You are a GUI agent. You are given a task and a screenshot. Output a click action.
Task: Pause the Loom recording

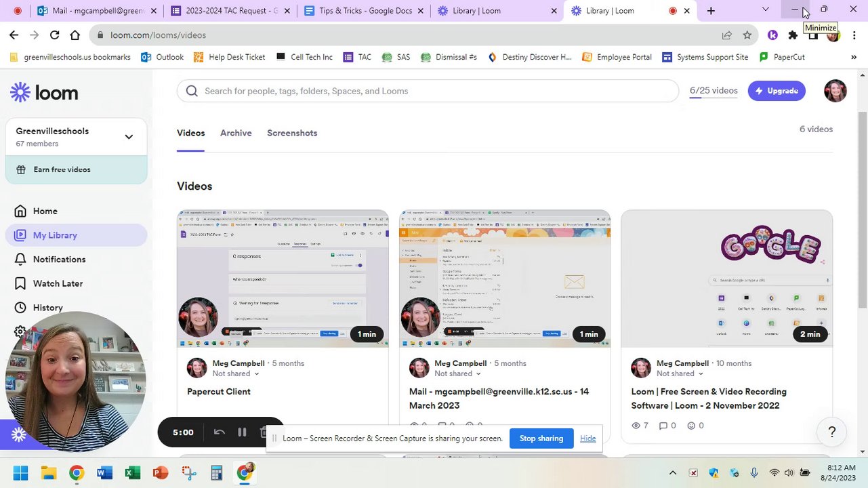(242, 432)
